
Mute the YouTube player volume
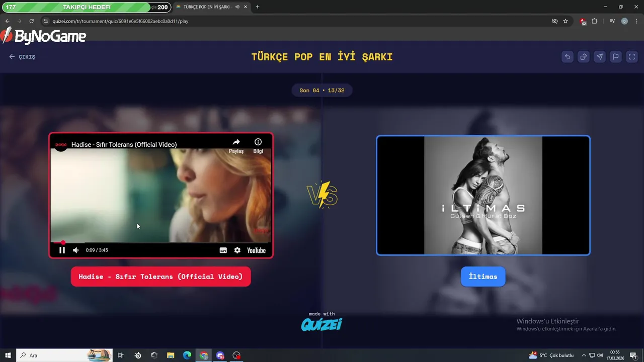click(x=76, y=250)
